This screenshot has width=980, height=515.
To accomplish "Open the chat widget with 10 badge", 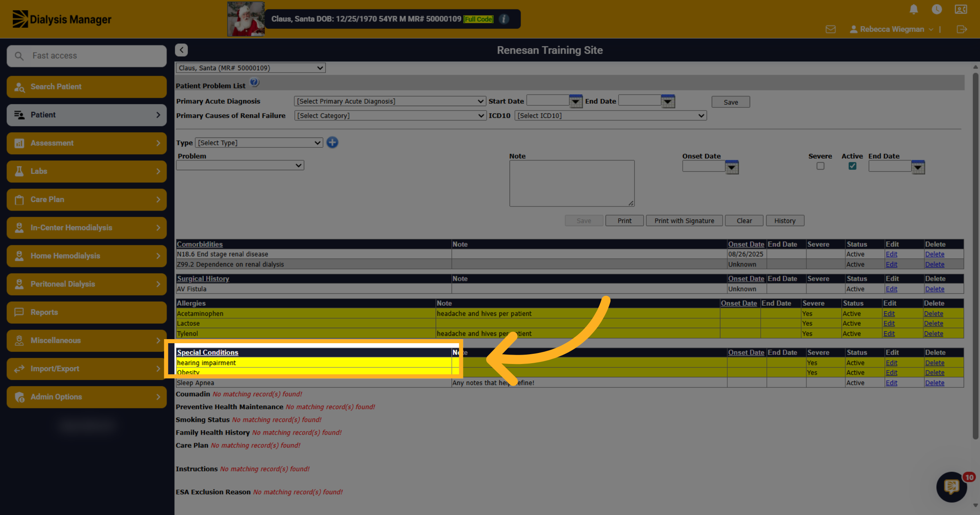I will tap(952, 486).
